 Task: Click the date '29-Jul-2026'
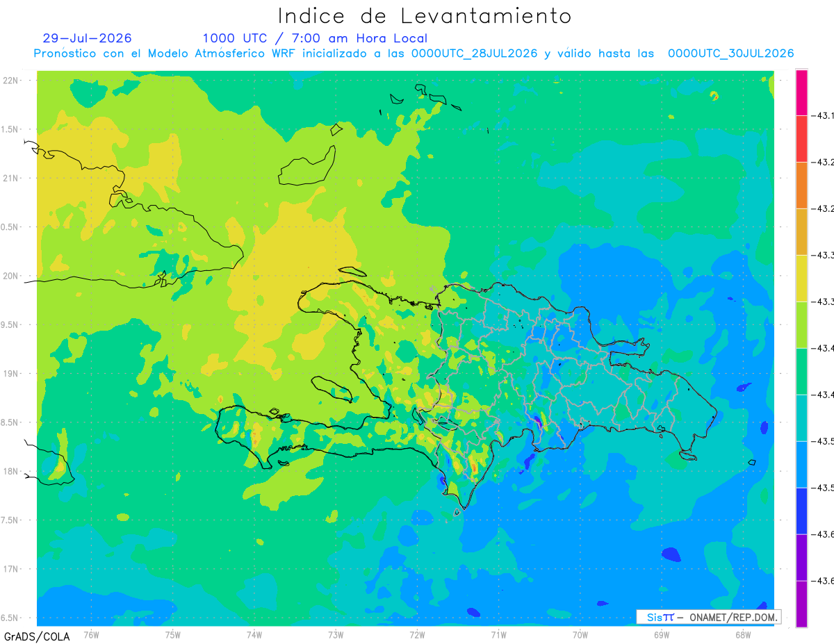tap(87, 38)
